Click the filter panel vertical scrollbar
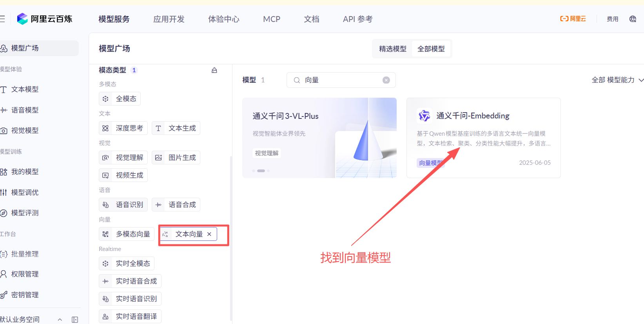This screenshot has width=644, height=324. tap(231, 238)
